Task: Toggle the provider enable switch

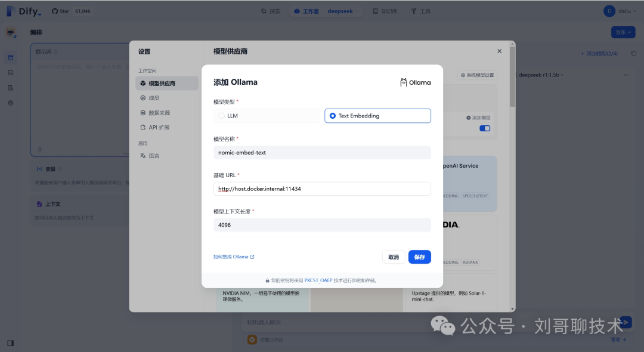Action: pyautogui.click(x=485, y=128)
